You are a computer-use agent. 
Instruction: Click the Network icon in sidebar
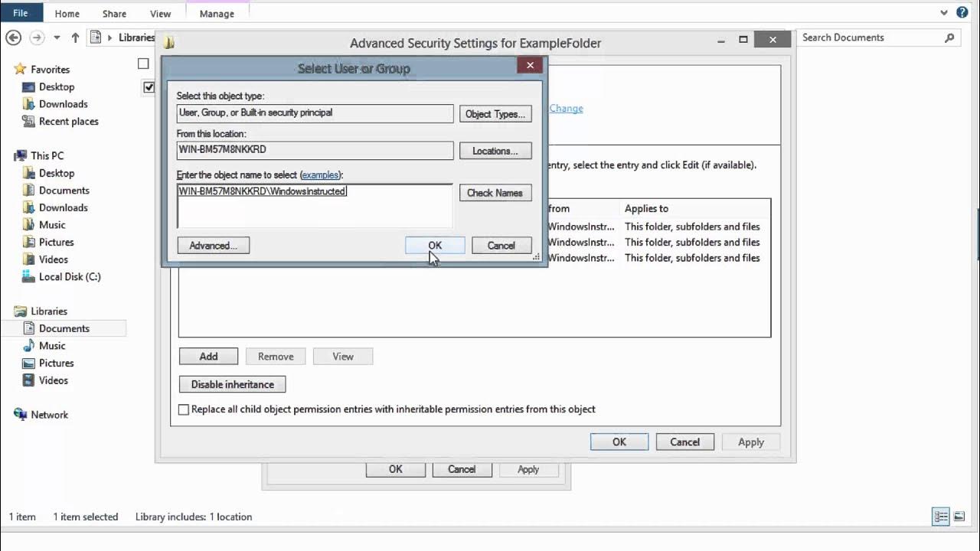point(21,415)
